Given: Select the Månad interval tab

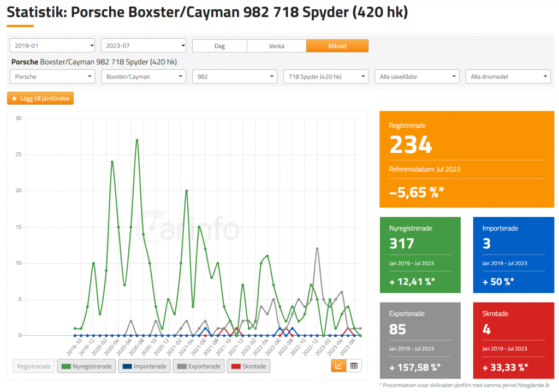Looking at the screenshot, I should 337,46.
